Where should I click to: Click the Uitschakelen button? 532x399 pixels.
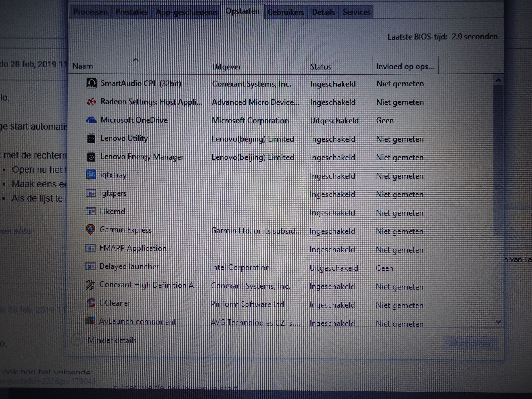click(x=470, y=343)
